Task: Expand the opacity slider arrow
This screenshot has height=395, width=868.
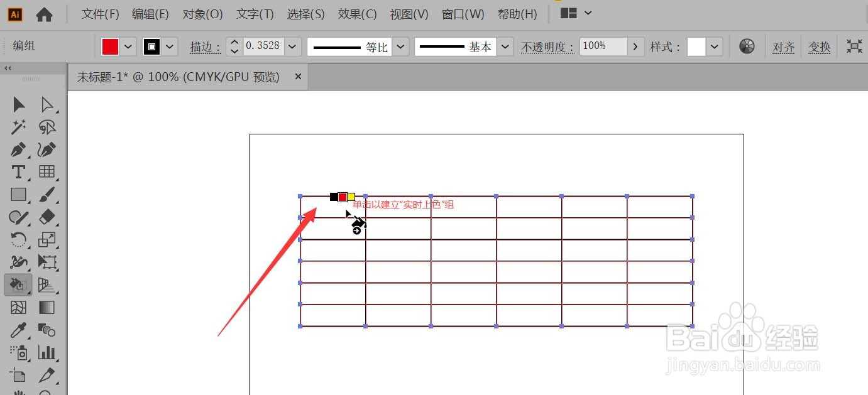Action: [636, 46]
